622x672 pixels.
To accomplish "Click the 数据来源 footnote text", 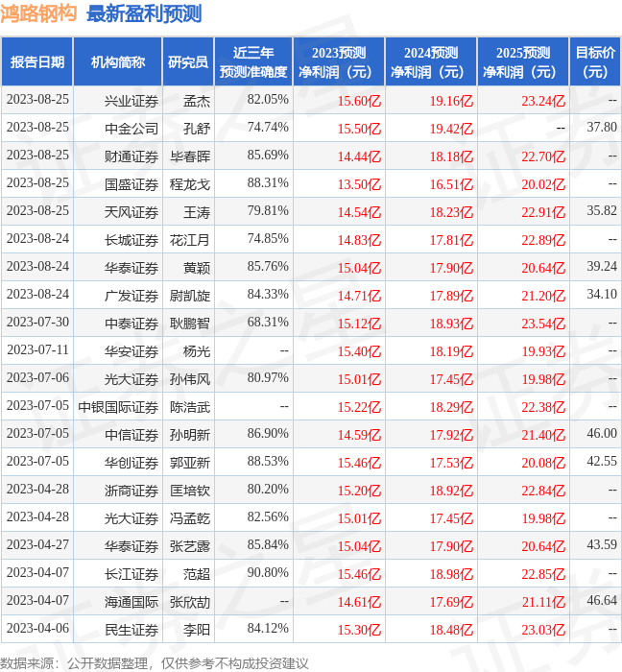I will click(155, 663).
